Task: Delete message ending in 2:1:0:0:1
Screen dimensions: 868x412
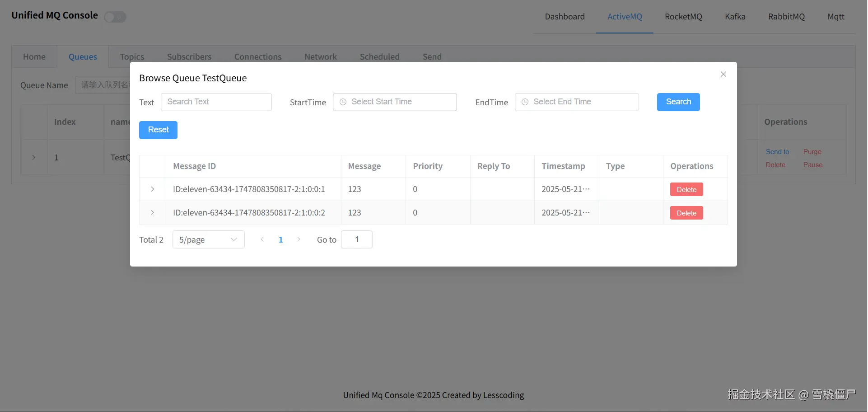Action: [686, 190]
